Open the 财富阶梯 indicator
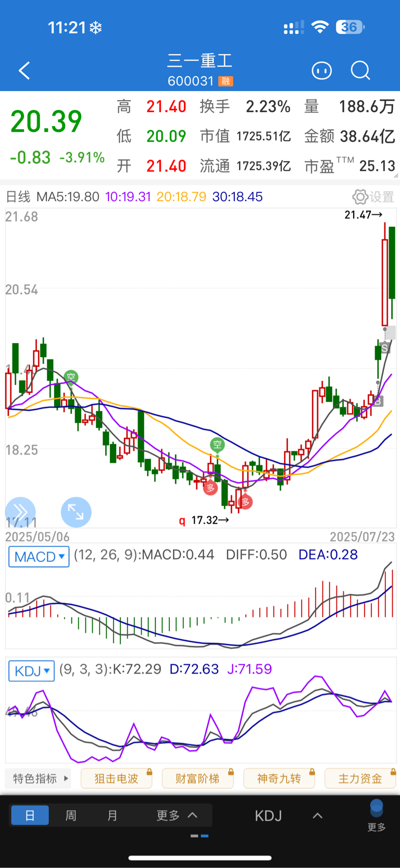This screenshot has width=400, height=868. (197, 778)
